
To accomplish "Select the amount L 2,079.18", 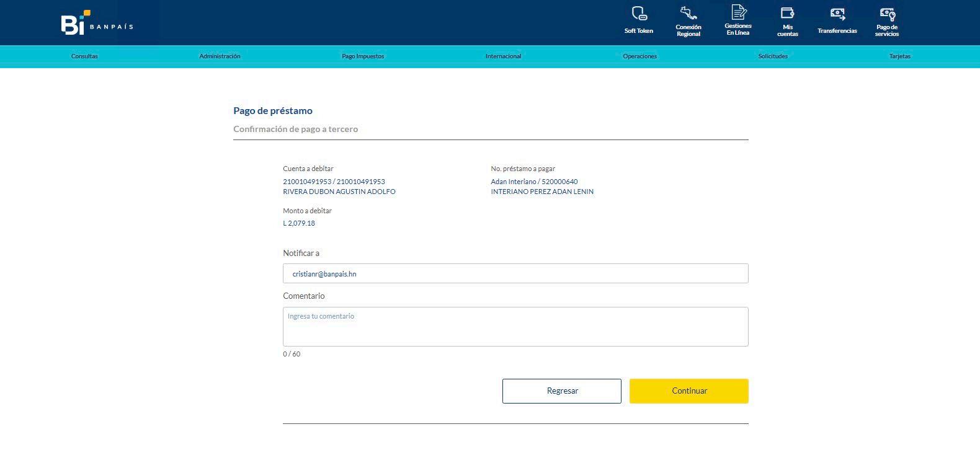I will pos(299,223).
